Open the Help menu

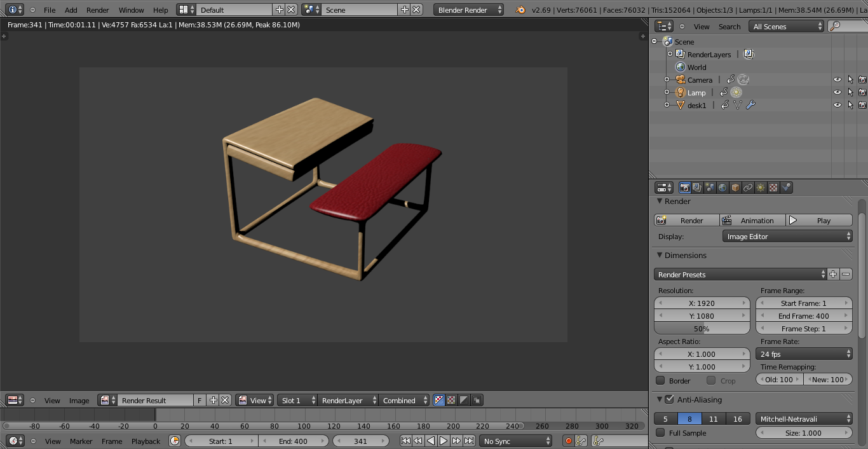click(161, 10)
